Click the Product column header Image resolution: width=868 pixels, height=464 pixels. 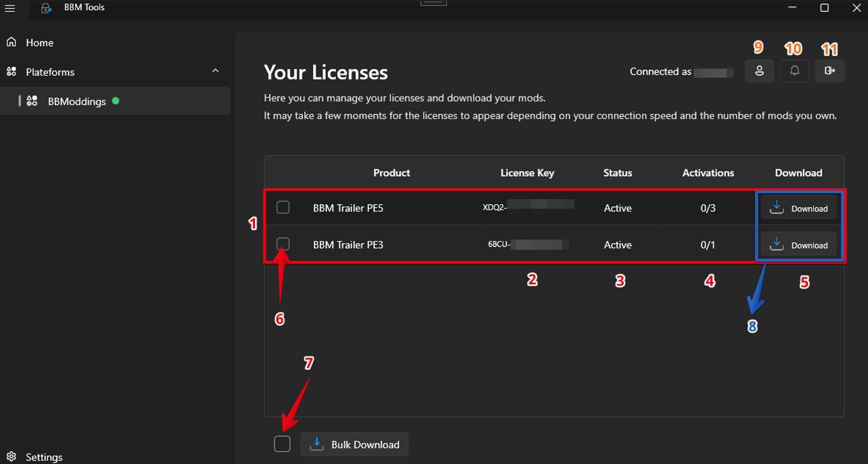click(x=392, y=173)
